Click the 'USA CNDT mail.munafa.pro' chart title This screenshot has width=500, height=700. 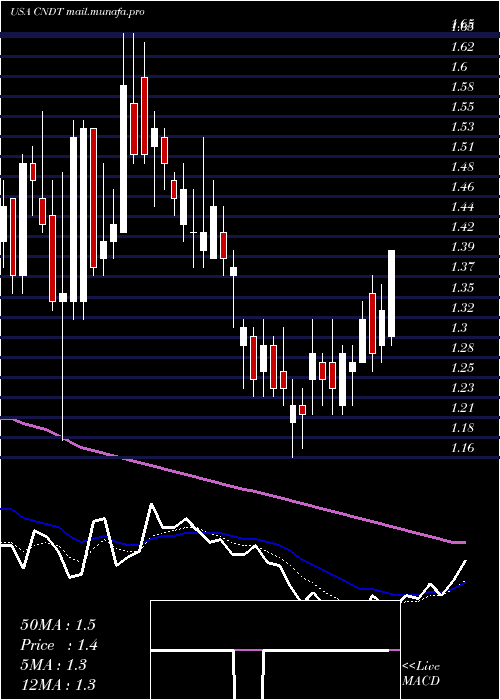pyautogui.click(x=77, y=12)
